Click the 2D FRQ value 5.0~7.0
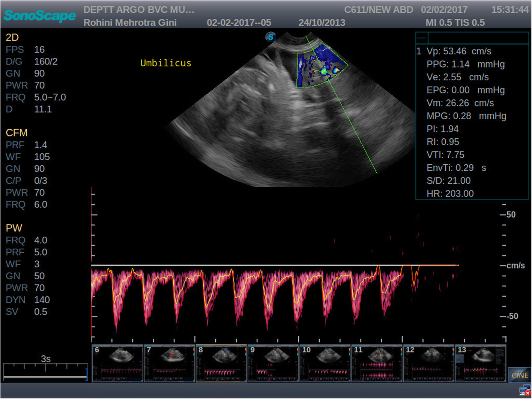532x399 pixels. [50, 97]
